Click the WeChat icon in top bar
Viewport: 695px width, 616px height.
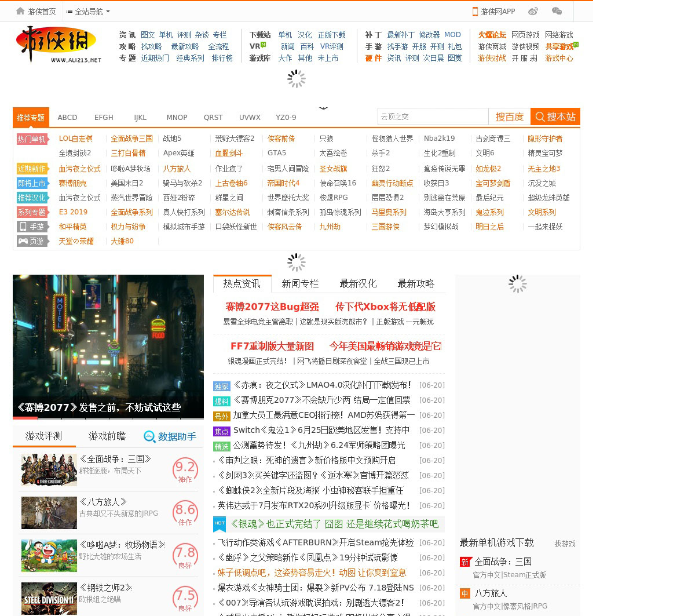click(557, 11)
